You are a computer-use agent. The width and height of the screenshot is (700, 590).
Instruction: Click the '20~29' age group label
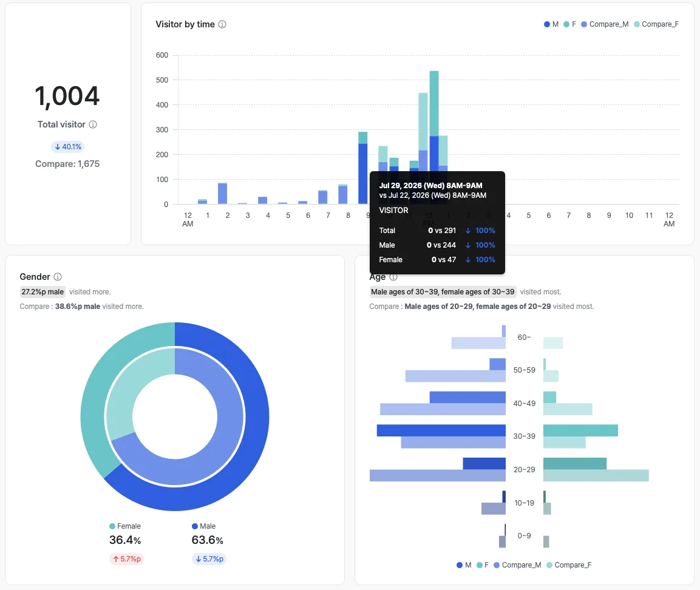point(524,469)
